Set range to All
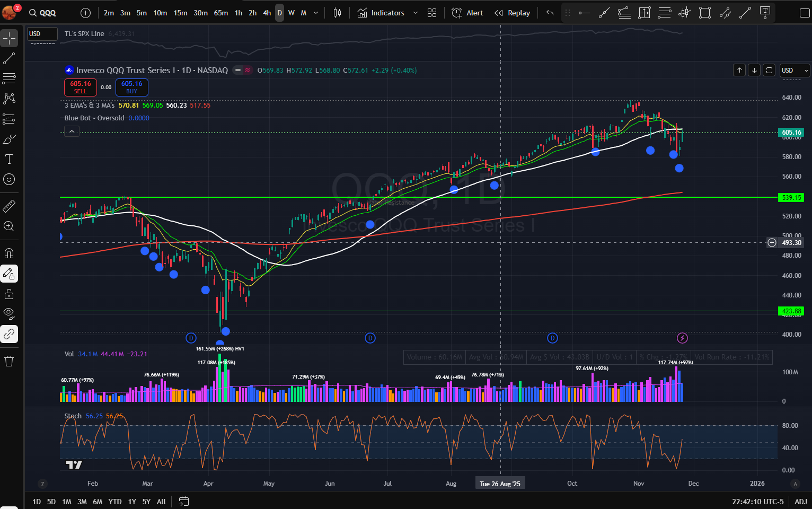812x509 pixels. 161,502
